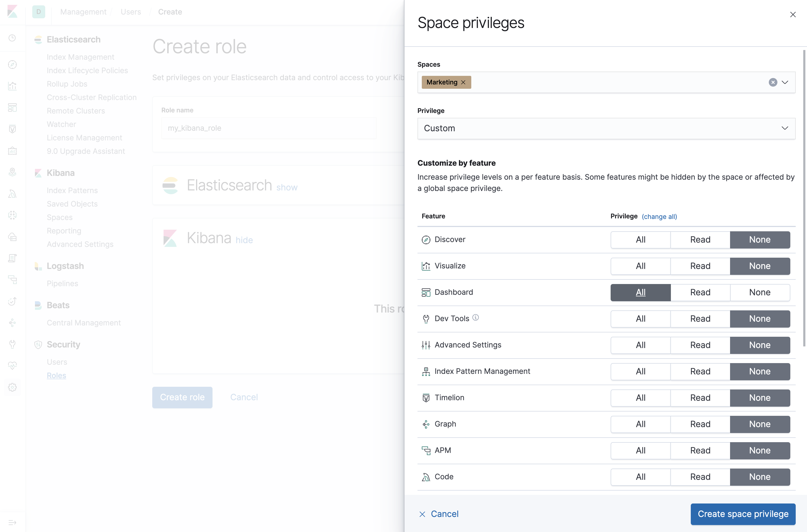Open the Management gear icon
This screenshot has width=807, height=532.
[12, 387]
